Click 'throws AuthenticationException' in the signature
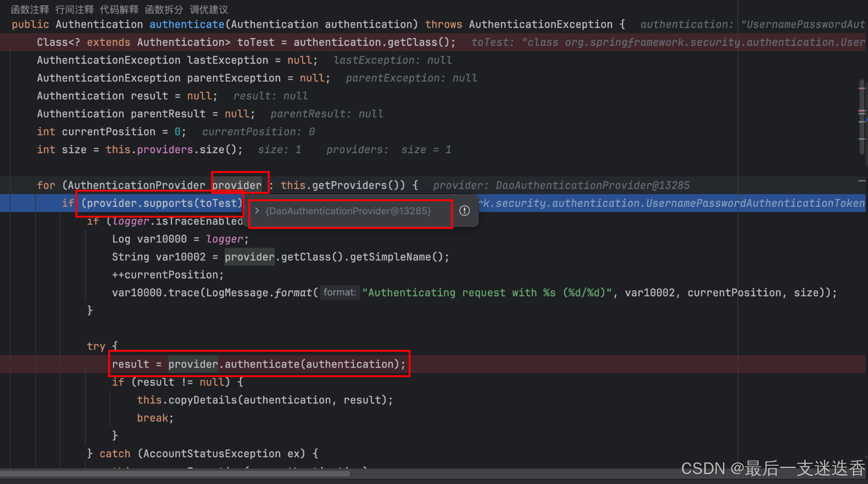 519,24
